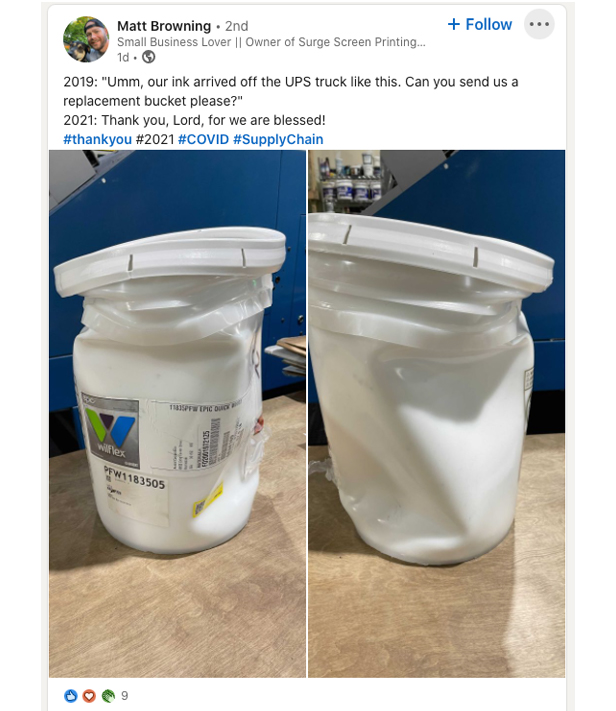This screenshot has height=711, width=616.
Task: Click the clapping celebrate reaction icon
Action: coord(108,695)
